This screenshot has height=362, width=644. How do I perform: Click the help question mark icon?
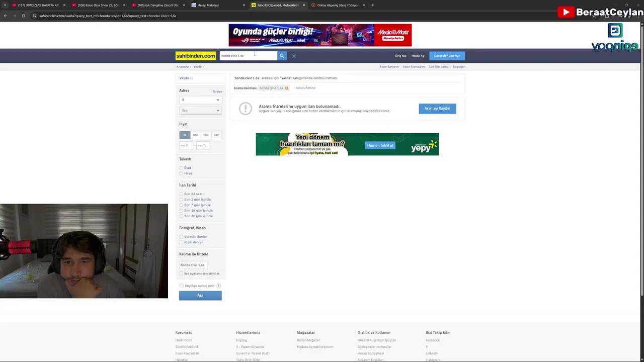tap(218, 286)
